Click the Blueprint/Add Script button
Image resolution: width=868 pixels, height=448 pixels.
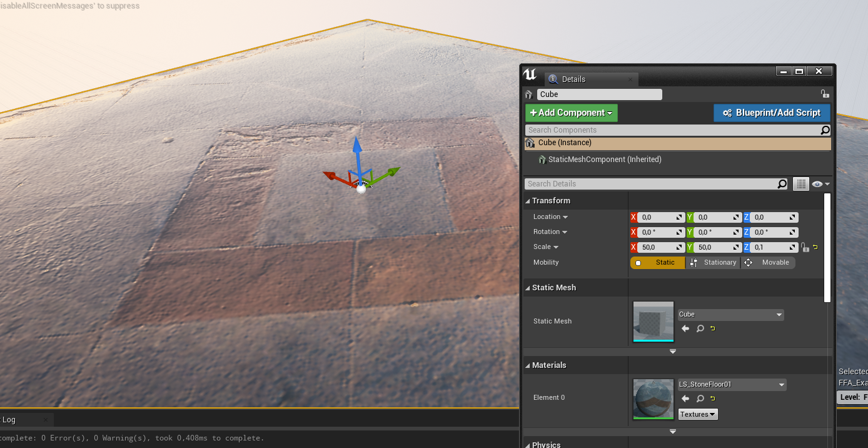point(771,113)
